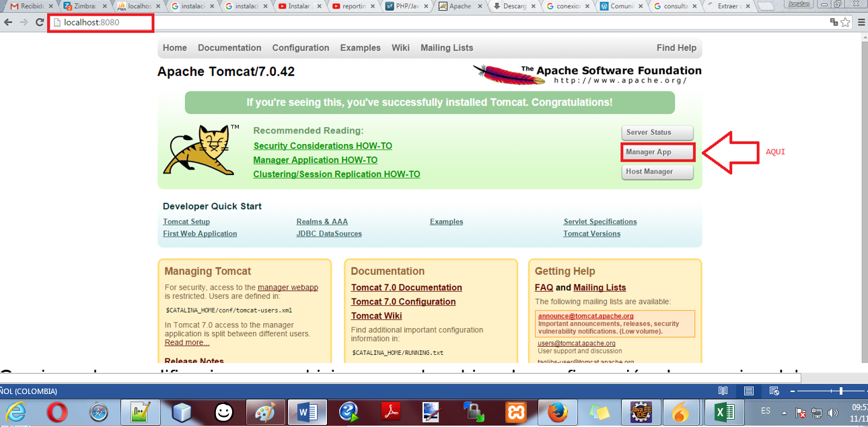The image size is (868, 427).
Task: Open Microsoft Word from the taskbar
Action: (x=307, y=412)
